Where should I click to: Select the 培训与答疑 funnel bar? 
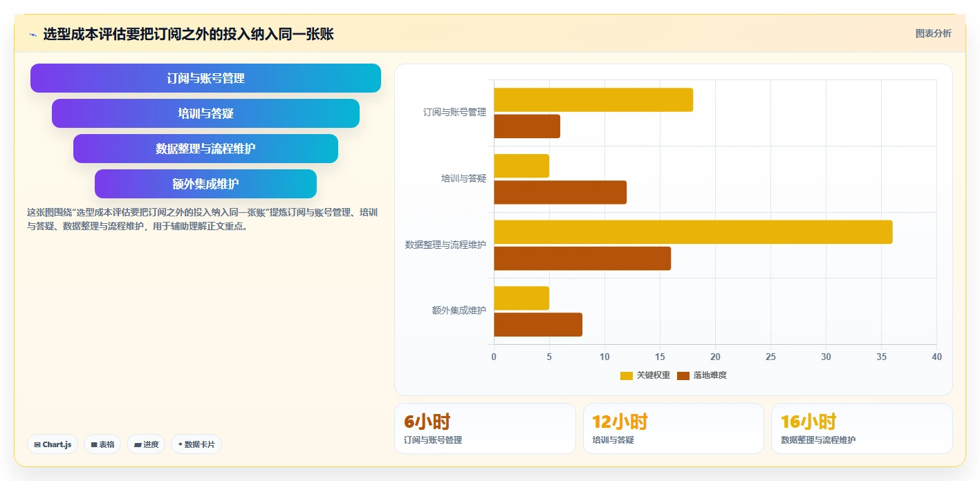click(x=205, y=113)
